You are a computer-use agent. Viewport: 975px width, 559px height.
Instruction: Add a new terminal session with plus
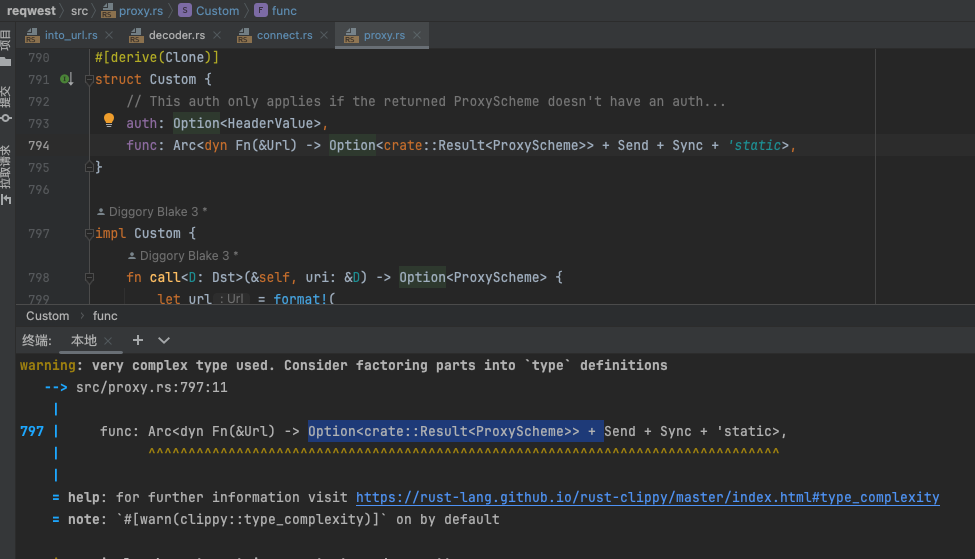(138, 340)
